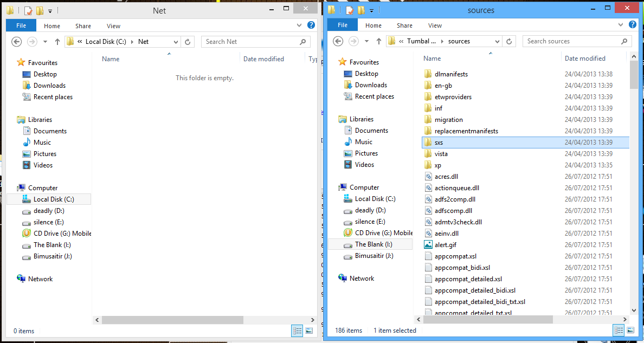Viewport: 644px width, 343px height.
Task: Switch Net window to details view
Action: 297,331
